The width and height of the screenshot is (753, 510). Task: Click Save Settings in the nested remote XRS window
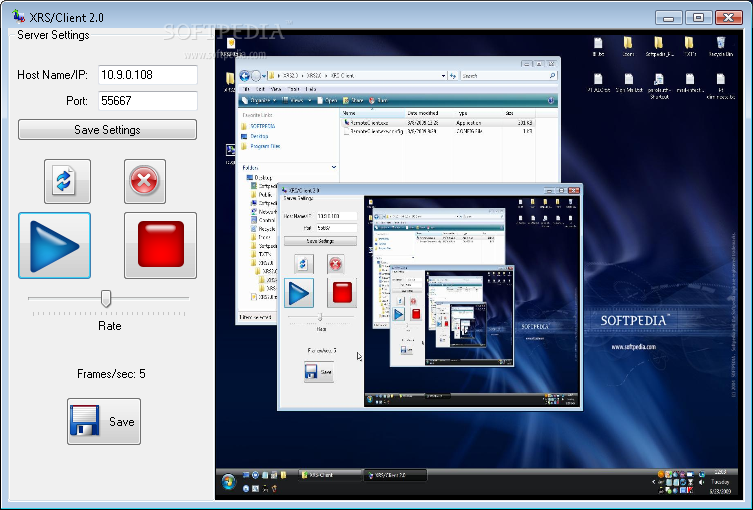(x=320, y=241)
